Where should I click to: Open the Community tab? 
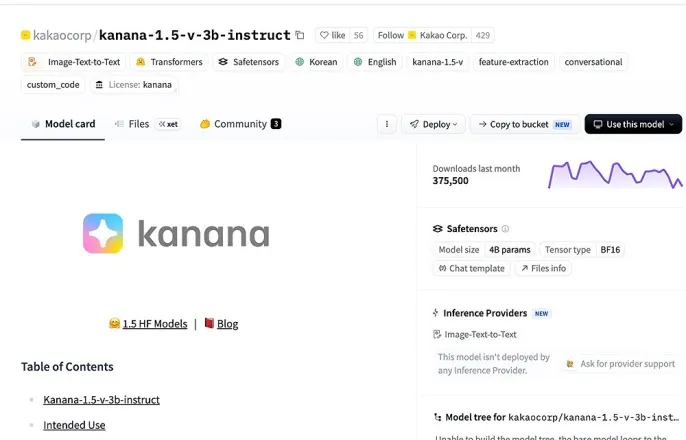coord(241,124)
